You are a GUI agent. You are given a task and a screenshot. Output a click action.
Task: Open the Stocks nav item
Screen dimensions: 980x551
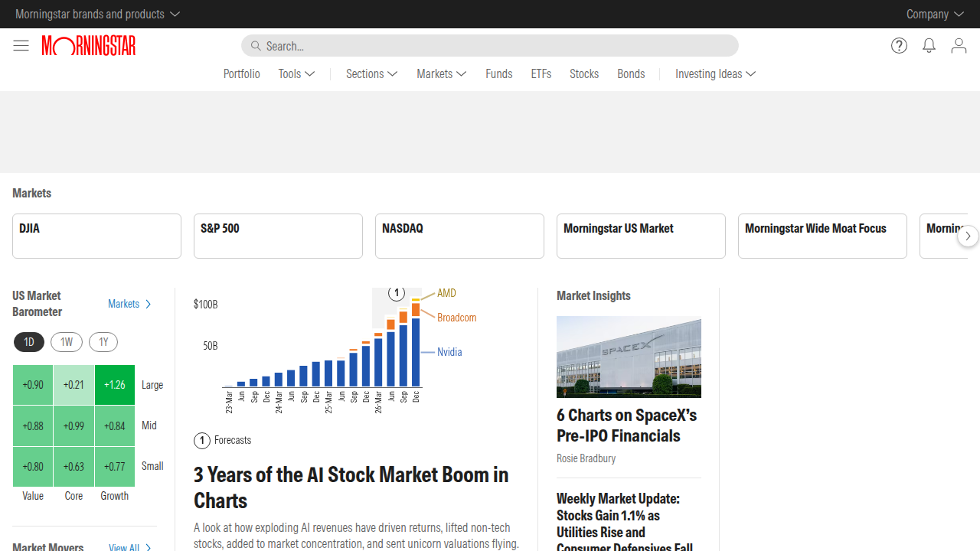[584, 73]
